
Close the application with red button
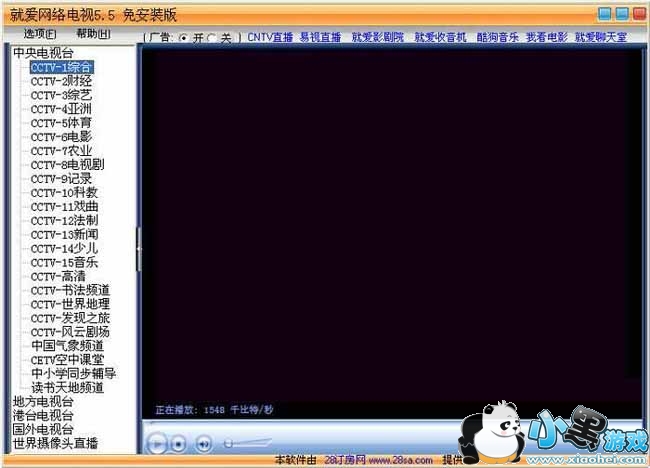coord(639,14)
